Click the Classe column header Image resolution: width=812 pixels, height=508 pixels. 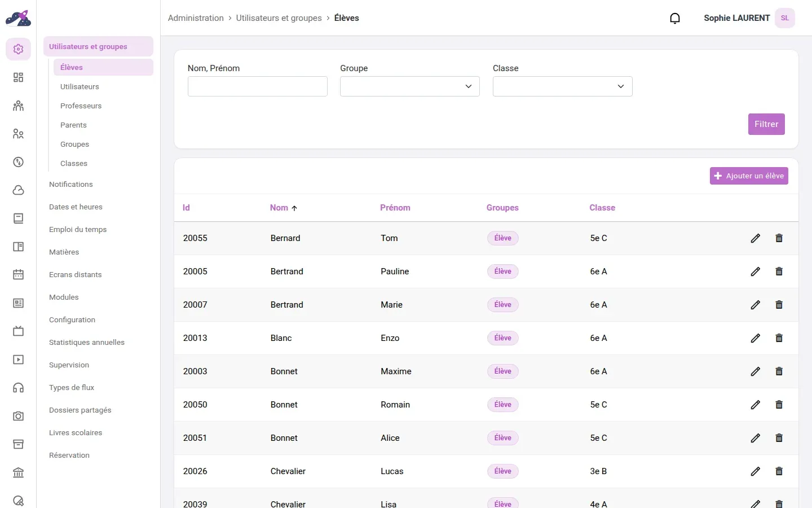point(602,208)
